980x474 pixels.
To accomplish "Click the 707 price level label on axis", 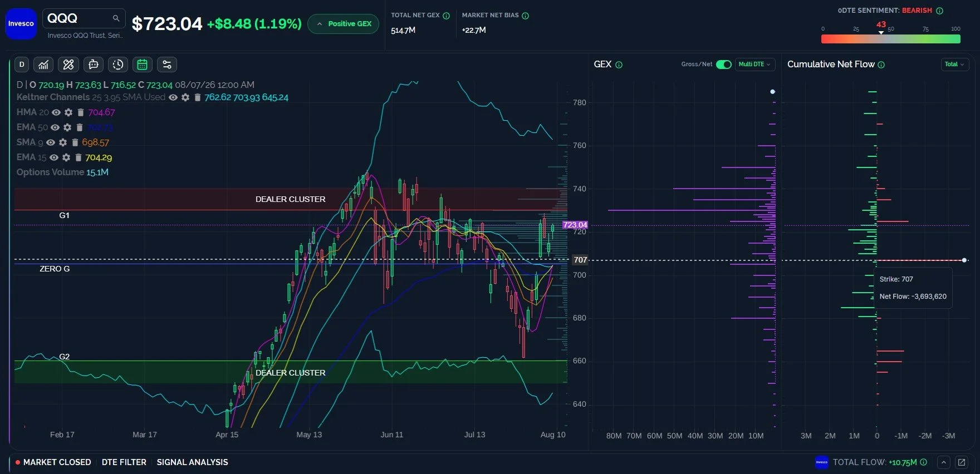I will click(580, 260).
